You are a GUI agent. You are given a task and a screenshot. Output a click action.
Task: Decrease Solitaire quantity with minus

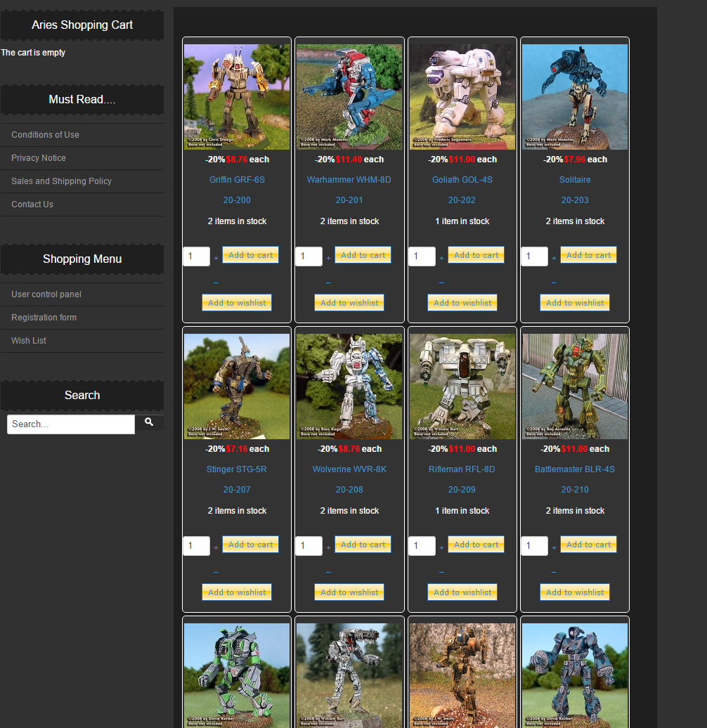pos(554,282)
